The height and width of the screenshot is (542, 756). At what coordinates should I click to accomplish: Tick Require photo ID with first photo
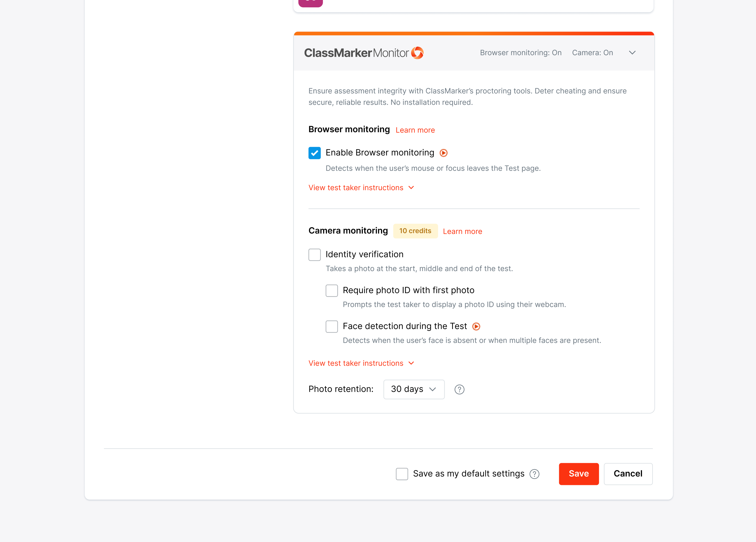click(x=331, y=290)
